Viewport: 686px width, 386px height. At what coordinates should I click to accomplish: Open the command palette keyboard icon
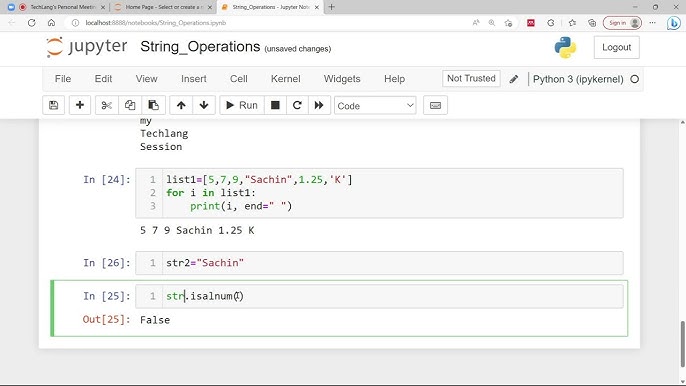(435, 105)
